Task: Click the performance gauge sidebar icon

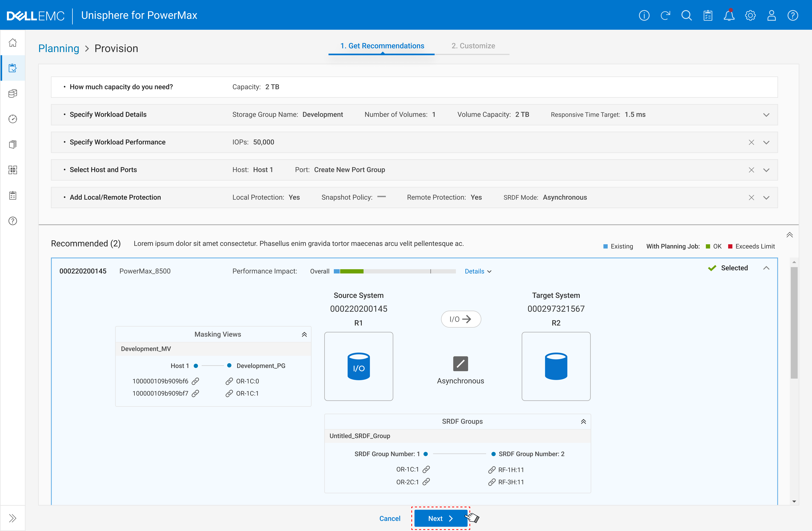Action: coord(13,119)
